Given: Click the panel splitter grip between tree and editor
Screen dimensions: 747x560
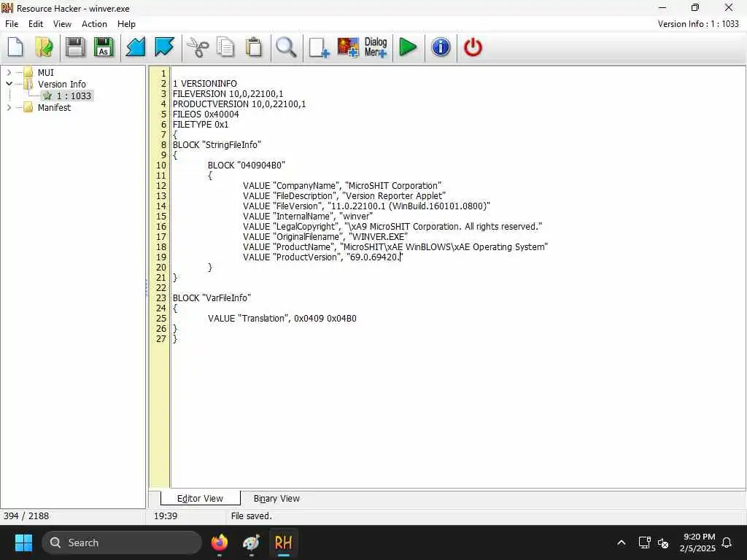Looking at the screenshot, I should (x=147, y=287).
